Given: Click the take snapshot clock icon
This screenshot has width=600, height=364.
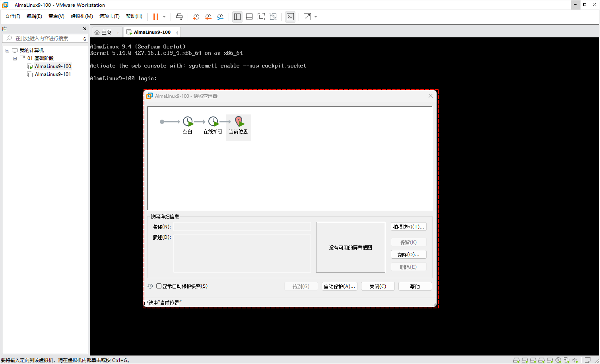Looking at the screenshot, I should click(196, 17).
